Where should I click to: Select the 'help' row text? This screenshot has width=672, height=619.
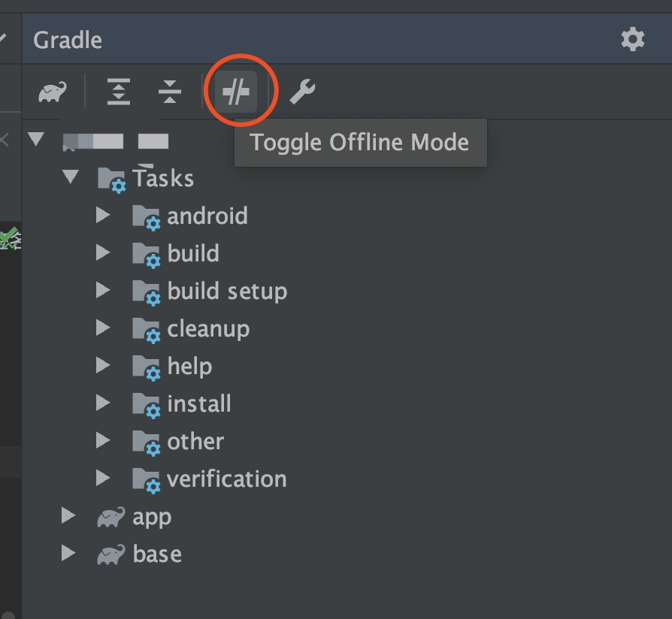coord(190,367)
